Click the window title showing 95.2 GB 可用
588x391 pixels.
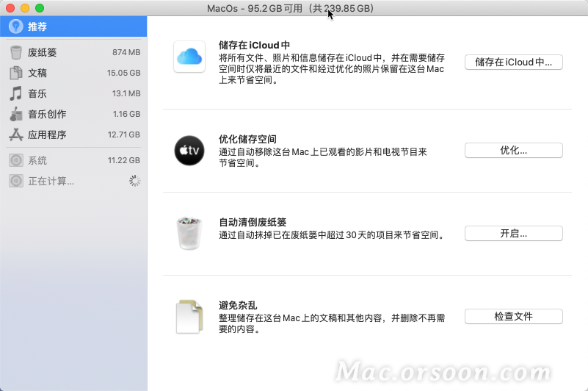pos(290,8)
